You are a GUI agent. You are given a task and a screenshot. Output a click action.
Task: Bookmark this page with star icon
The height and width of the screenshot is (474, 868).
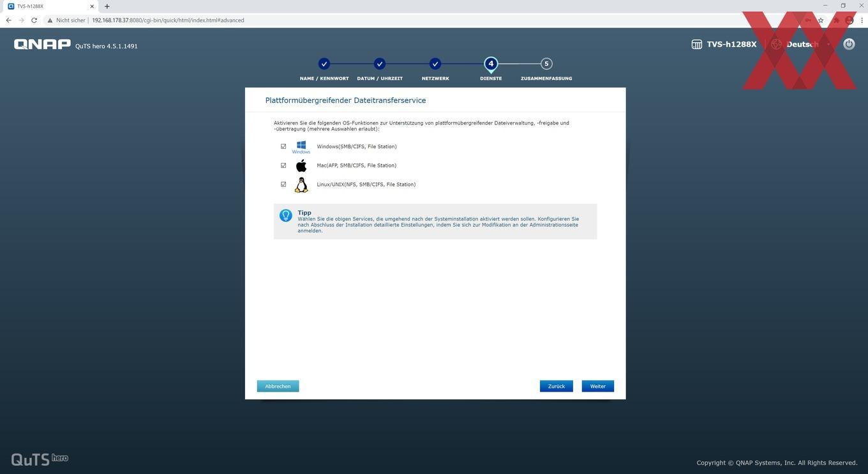(821, 20)
